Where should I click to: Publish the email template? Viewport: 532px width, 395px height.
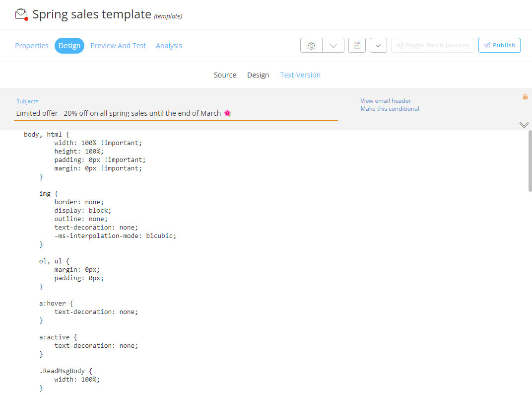(x=499, y=45)
